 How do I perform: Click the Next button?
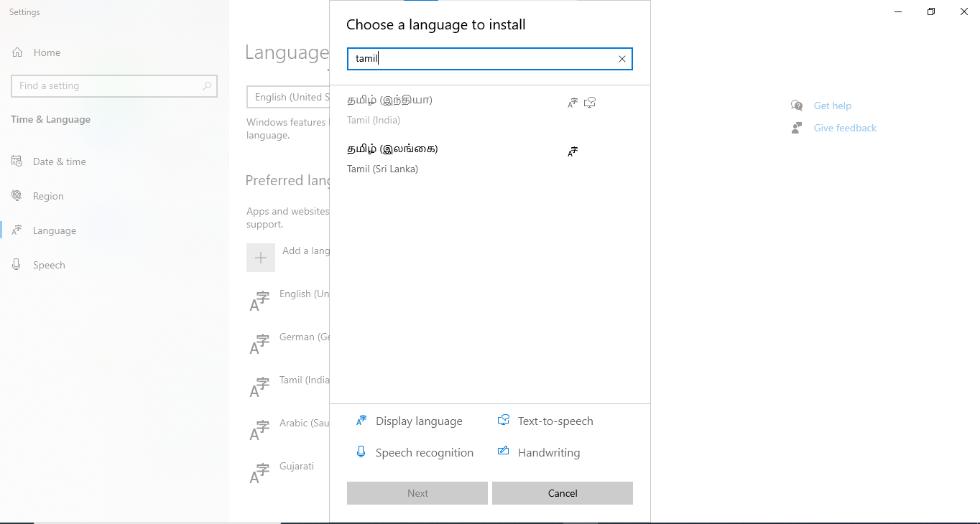417,493
